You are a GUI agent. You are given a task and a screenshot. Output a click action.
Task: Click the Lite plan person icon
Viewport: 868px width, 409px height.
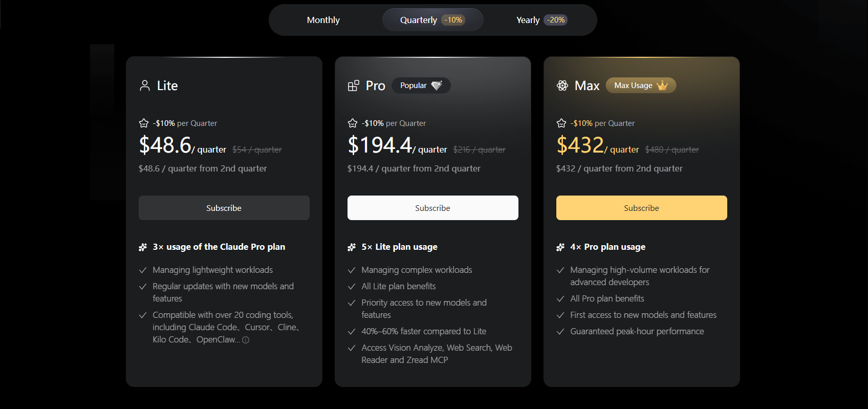(145, 85)
